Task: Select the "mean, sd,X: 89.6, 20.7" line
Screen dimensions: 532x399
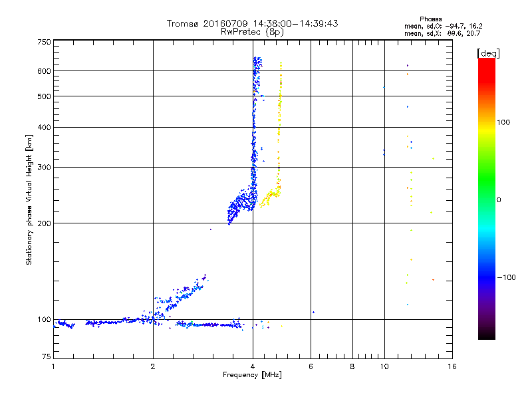Action: [442, 34]
